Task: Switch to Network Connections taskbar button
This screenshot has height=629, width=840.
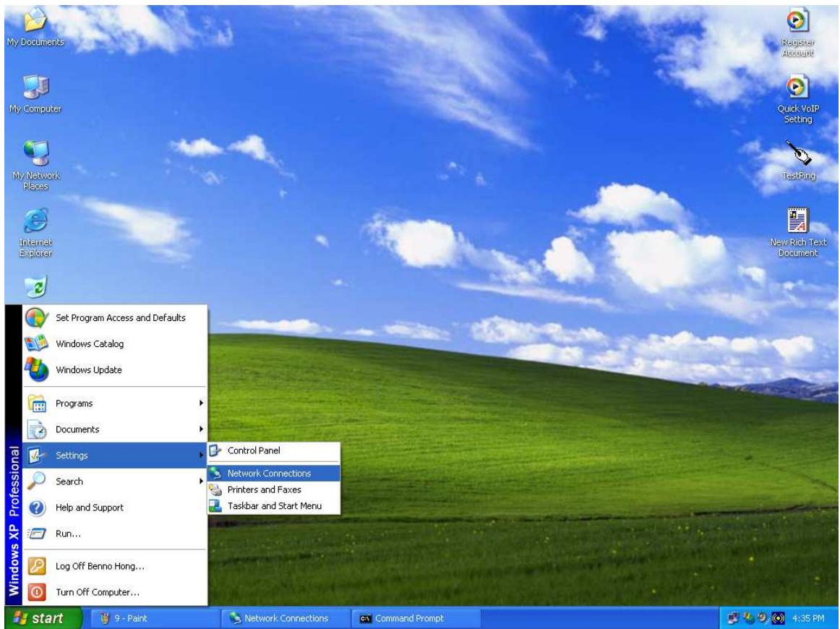Action: tap(286, 618)
